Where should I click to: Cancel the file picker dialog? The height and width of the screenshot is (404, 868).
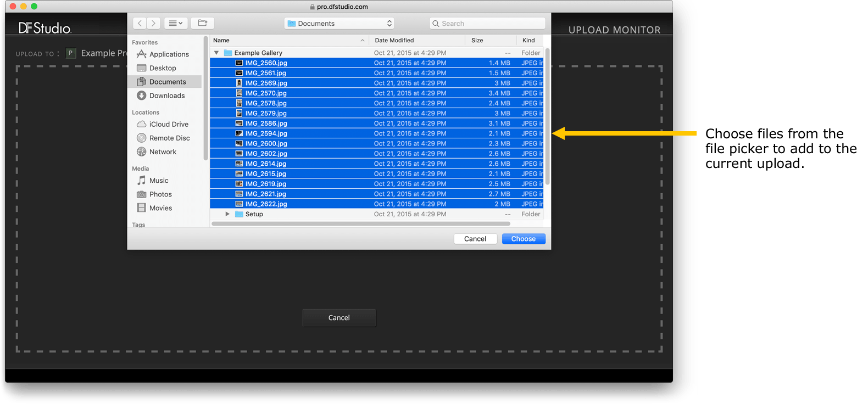475,239
